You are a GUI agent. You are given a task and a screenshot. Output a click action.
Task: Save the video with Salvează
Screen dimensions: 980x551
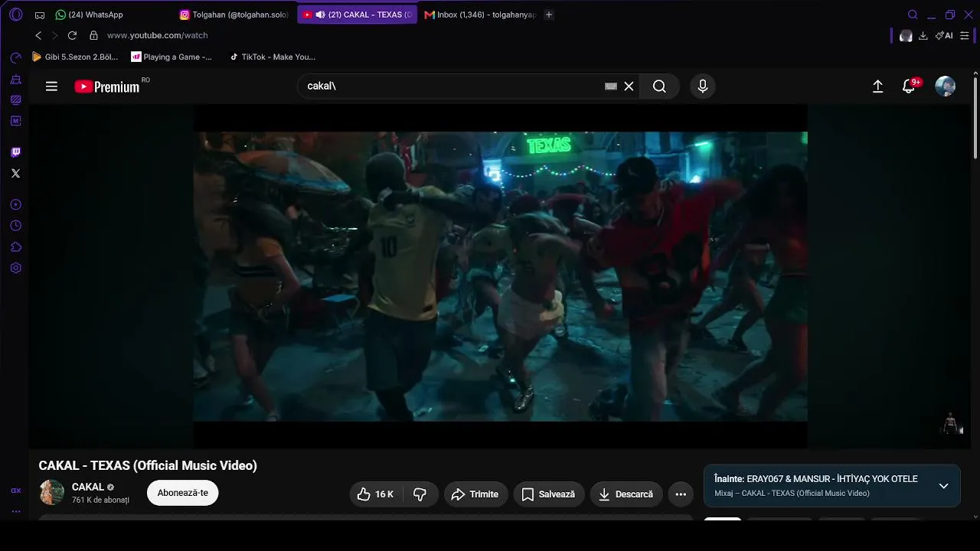pos(549,494)
